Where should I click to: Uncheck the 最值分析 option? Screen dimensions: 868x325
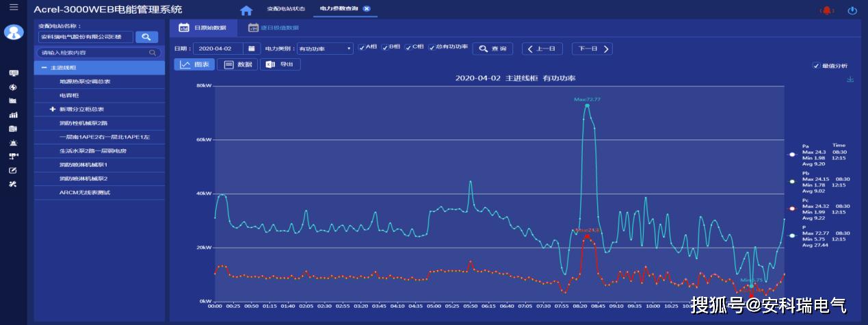(x=816, y=66)
